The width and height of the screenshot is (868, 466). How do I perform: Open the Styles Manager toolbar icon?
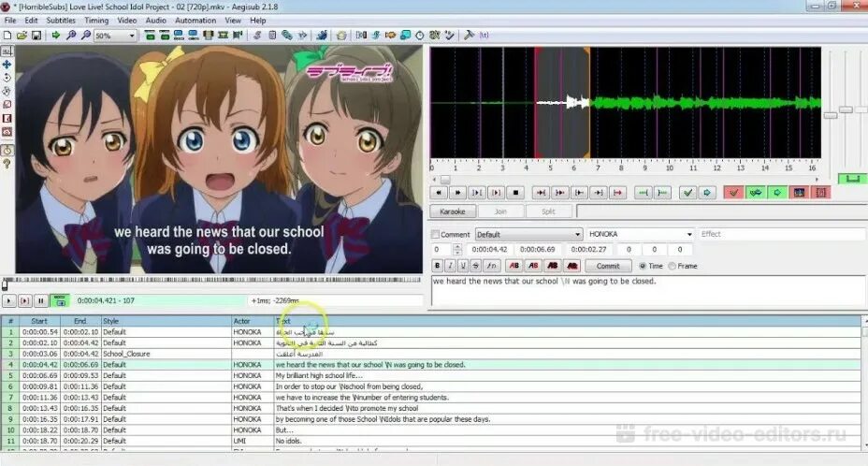click(x=256, y=35)
